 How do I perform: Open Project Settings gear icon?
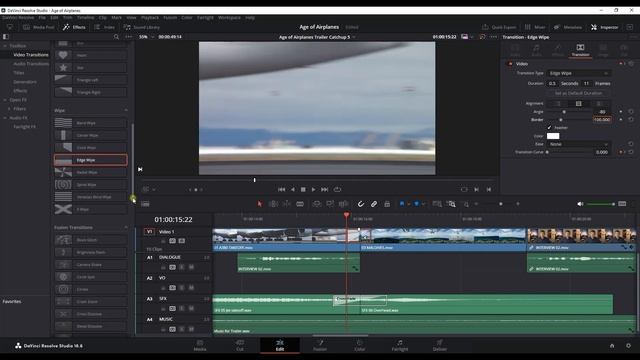tap(628, 345)
